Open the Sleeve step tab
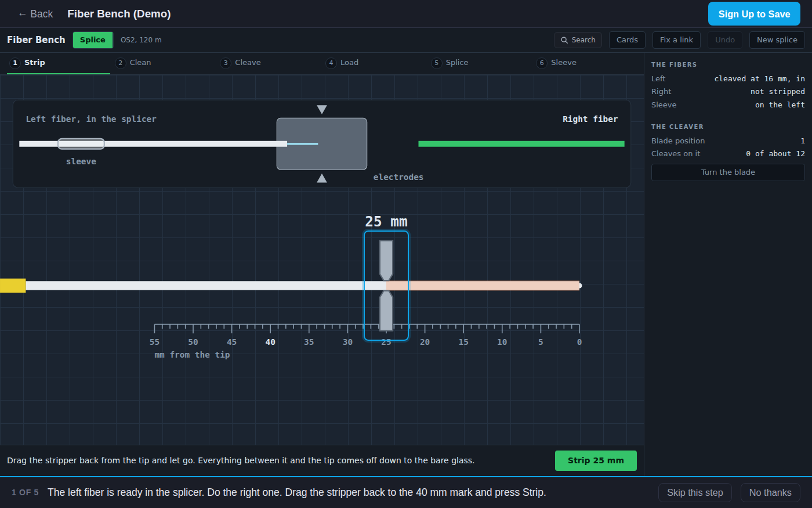 585,63
